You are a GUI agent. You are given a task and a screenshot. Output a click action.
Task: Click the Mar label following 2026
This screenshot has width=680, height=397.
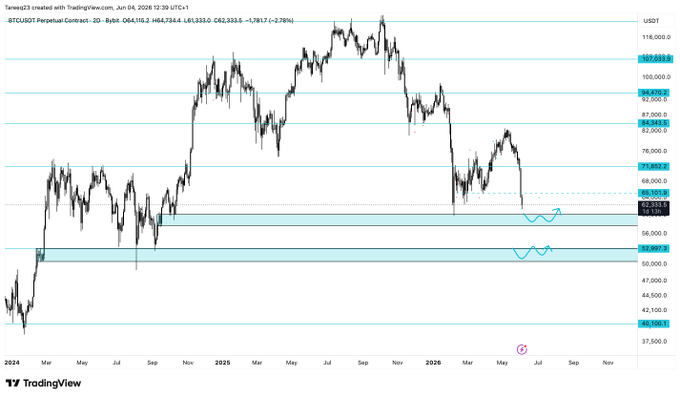(x=467, y=363)
